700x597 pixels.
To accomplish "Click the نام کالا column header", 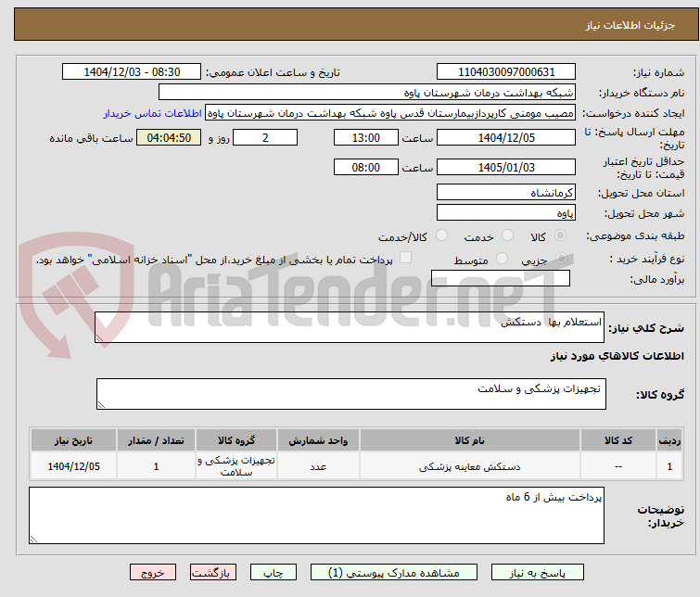I will [x=470, y=440].
